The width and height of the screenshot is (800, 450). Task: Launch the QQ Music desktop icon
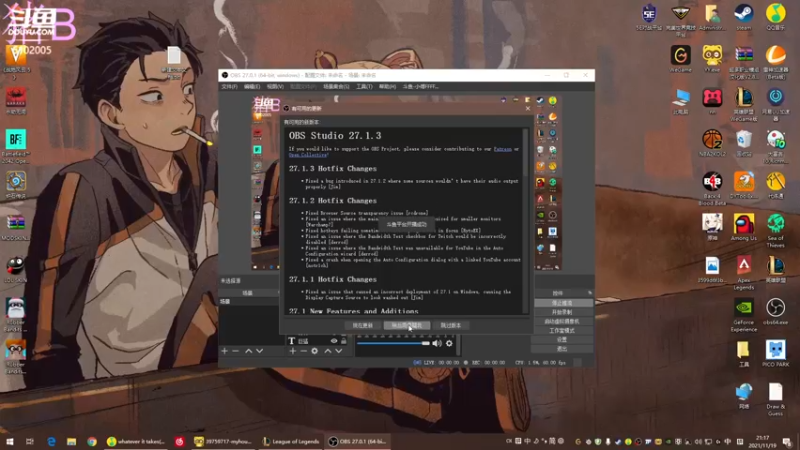coord(776,16)
